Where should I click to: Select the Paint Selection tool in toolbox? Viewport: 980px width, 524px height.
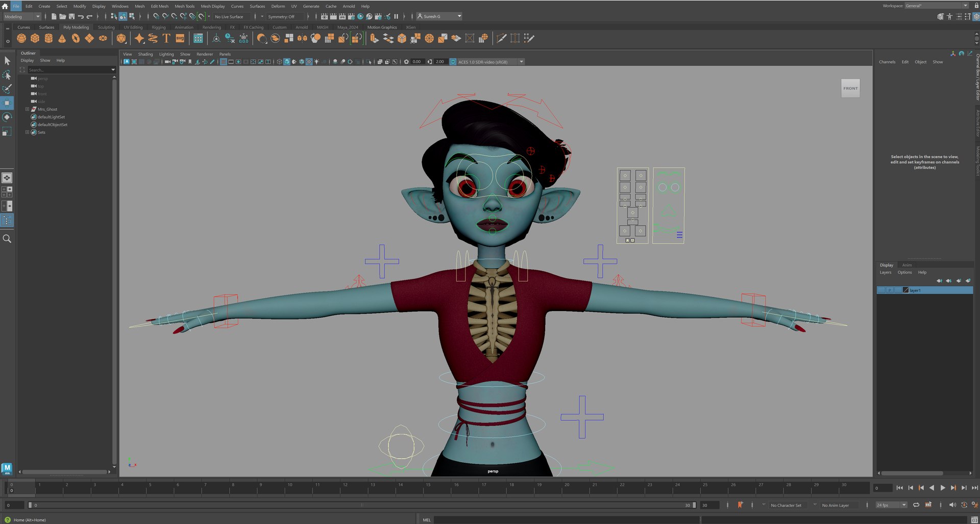click(7, 89)
